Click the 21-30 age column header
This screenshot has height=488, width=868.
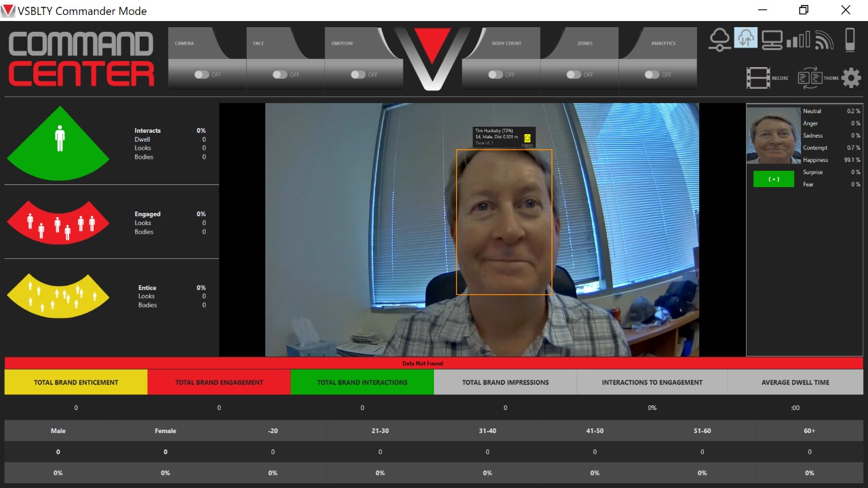coord(380,430)
